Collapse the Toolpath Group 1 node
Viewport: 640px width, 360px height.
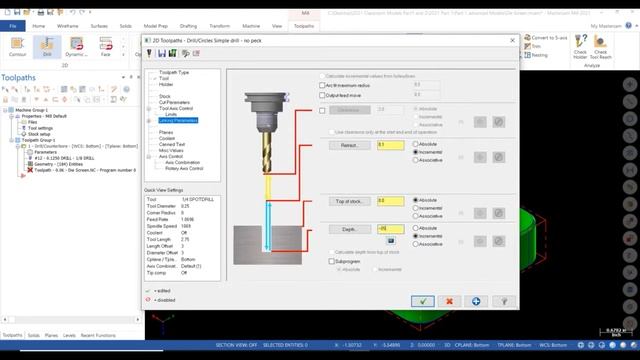(x=11, y=140)
